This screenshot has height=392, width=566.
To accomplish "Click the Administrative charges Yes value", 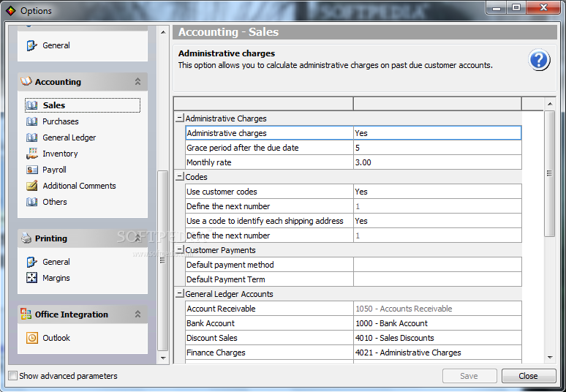I will click(437, 133).
